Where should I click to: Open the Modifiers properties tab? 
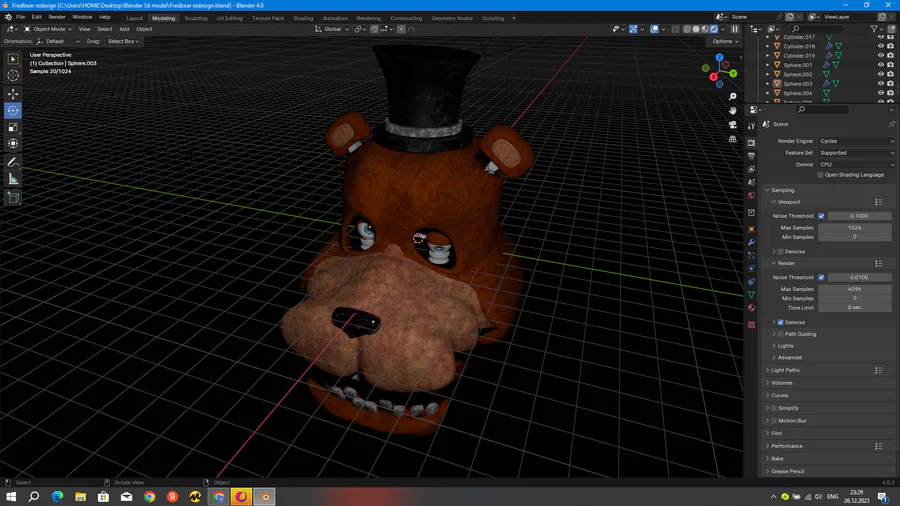point(751,242)
